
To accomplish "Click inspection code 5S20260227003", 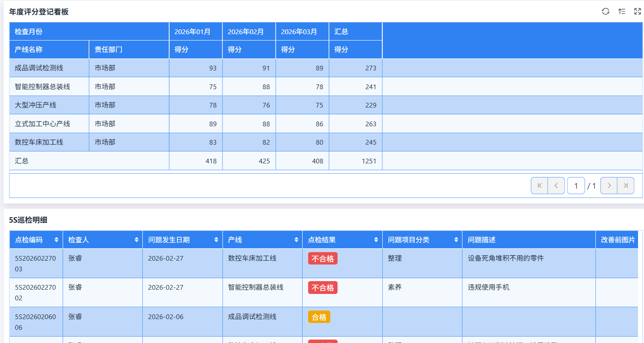I will 35,263.
